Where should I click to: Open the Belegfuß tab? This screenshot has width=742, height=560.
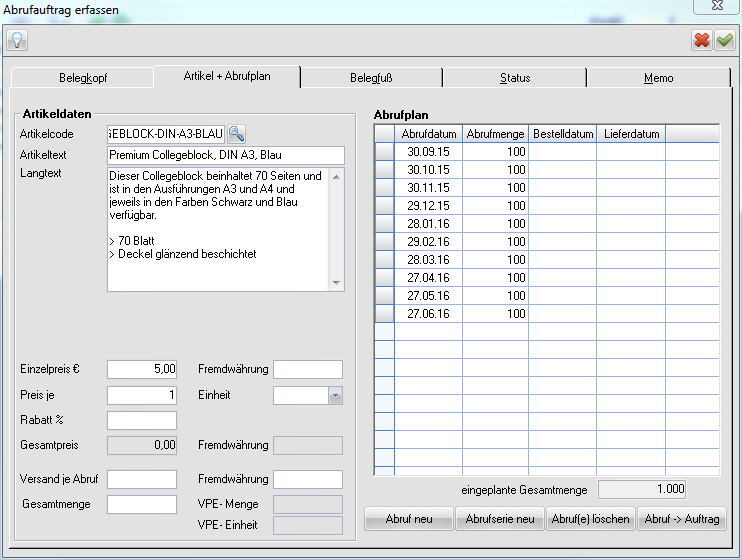[x=371, y=78]
